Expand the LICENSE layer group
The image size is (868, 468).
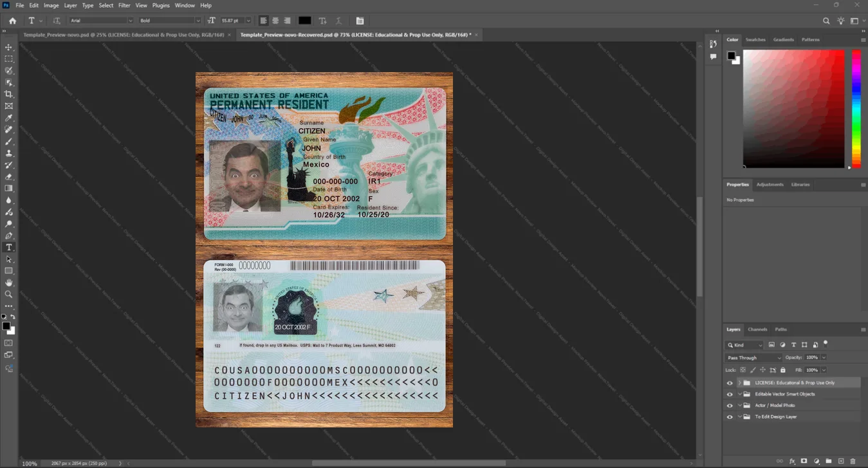[x=739, y=383]
